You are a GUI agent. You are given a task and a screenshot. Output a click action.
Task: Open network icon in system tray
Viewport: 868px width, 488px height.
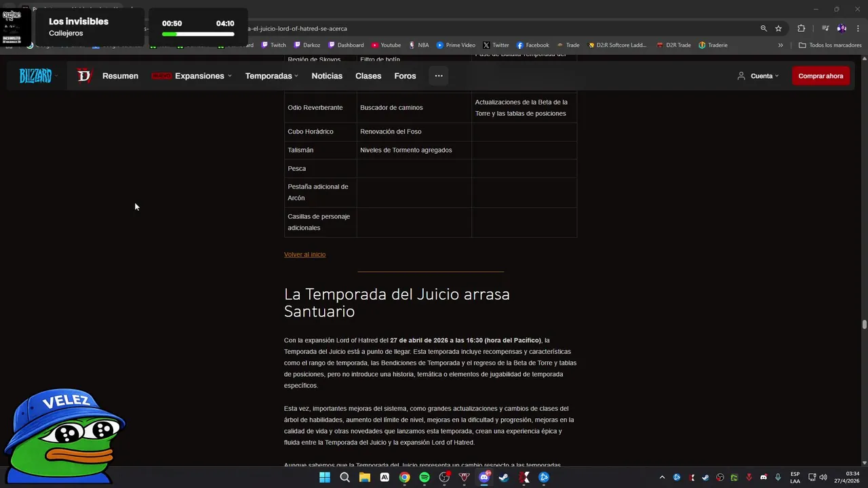[x=812, y=477]
